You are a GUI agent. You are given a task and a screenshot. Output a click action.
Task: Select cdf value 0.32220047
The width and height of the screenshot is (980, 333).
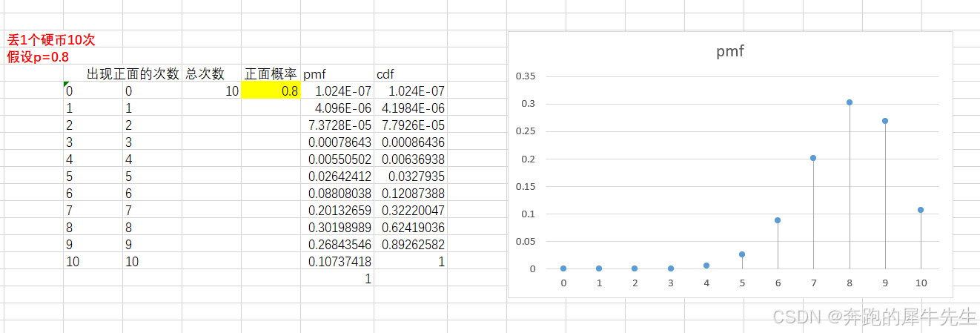click(x=410, y=211)
